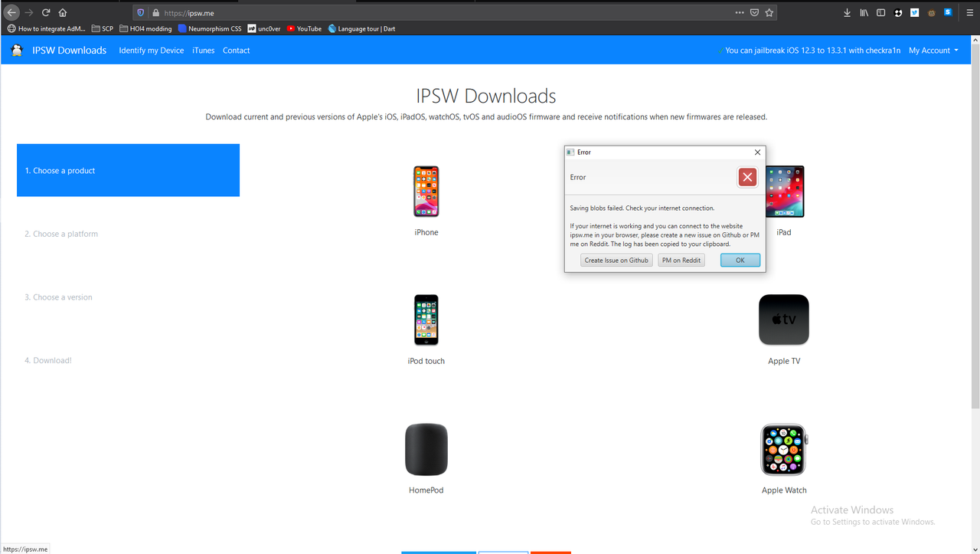Click the iPhone text label
The width and height of the screenshot is (980, 554).
click(426, 232)
